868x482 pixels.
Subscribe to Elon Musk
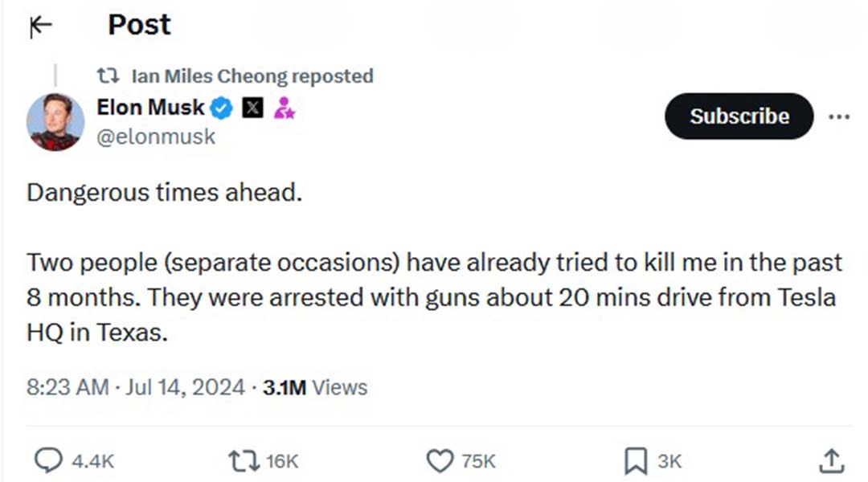coord(739,116)
